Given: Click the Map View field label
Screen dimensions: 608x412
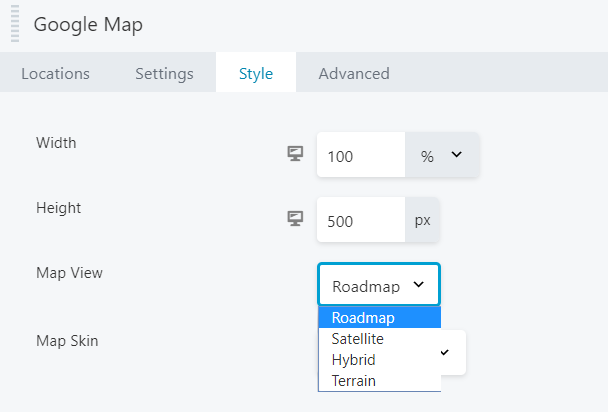Looking at the screenshot, I should click(x=69, y=273).
